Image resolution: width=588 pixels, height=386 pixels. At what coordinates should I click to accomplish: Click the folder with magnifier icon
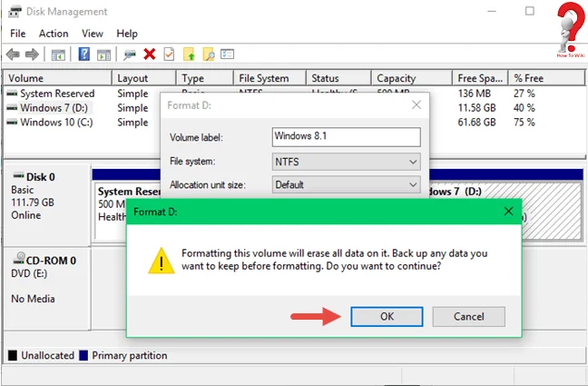[208, 54]
